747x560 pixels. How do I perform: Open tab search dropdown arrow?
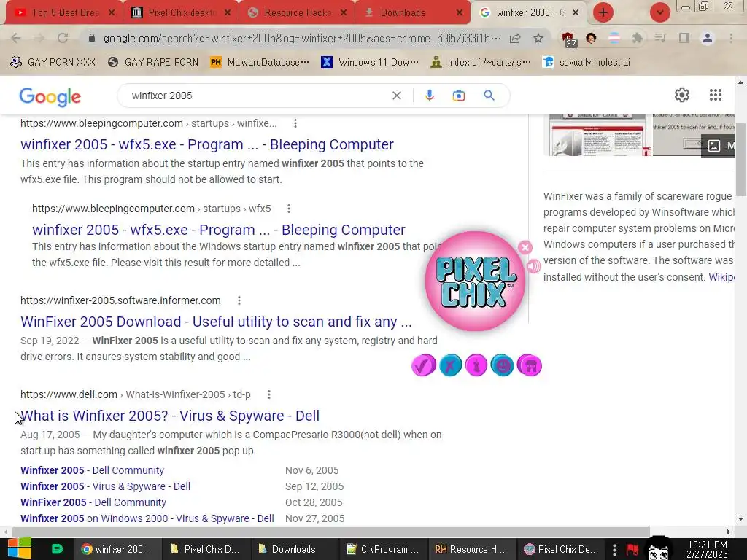click(x=659, y=12)
